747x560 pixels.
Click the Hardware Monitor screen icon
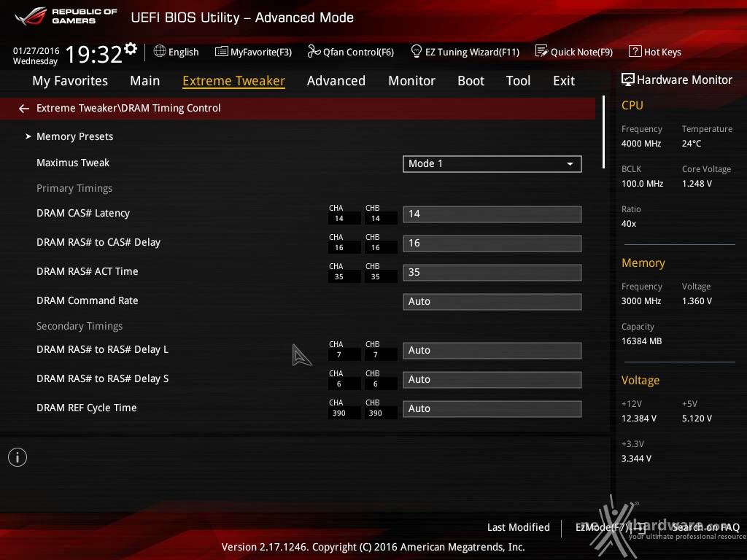[628, 79]
